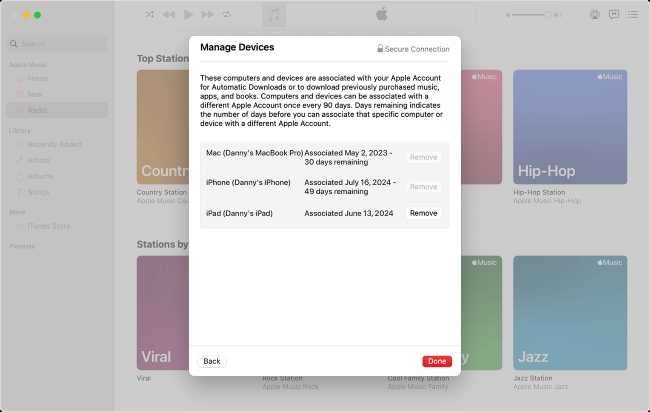Start playback with the play icon
650x412 pixels.
(188, 15)
